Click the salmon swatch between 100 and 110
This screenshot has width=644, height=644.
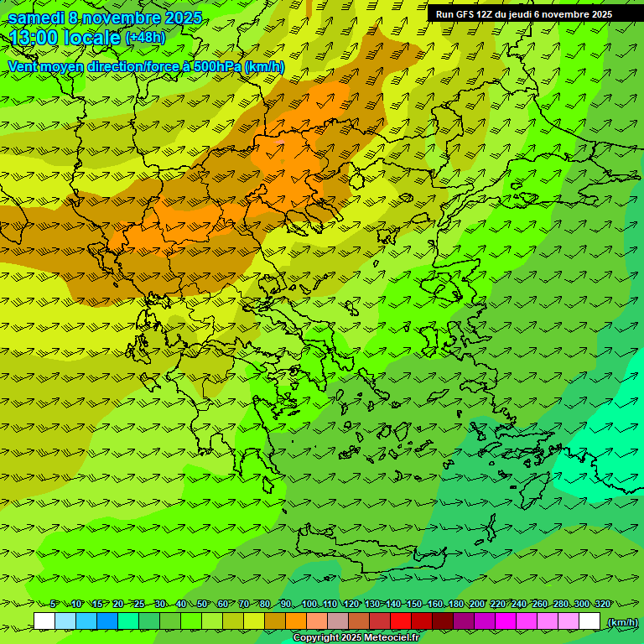[x=317, y=621]
